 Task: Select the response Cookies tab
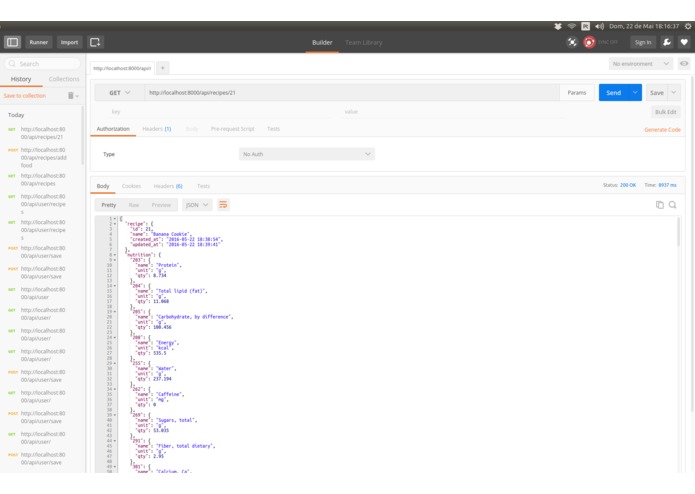point(131,186)
